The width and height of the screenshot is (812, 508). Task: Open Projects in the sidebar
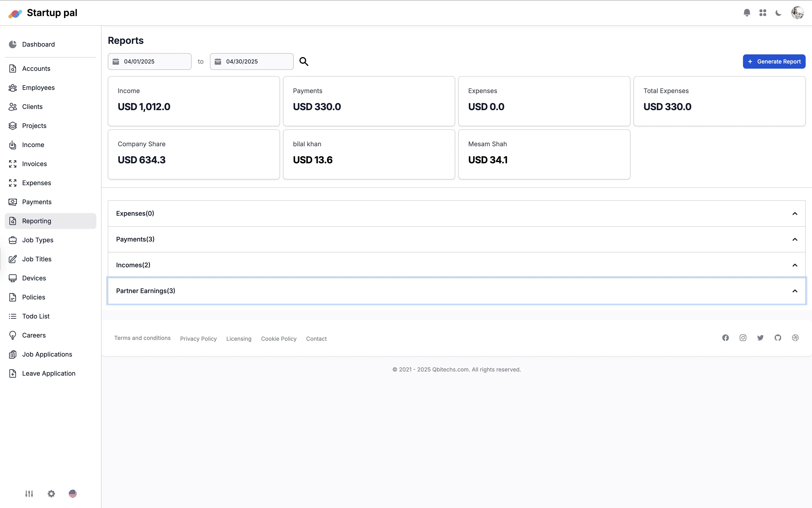pos(50,126)
